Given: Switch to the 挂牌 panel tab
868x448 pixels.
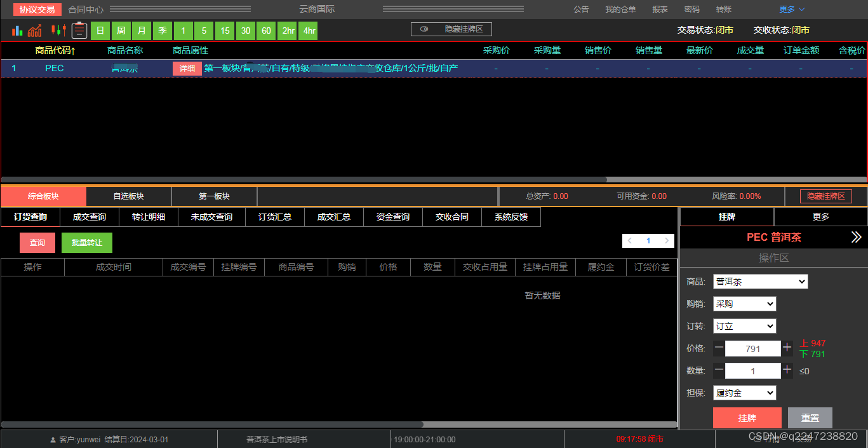Looking at the screenshot, I should point(727,217).
